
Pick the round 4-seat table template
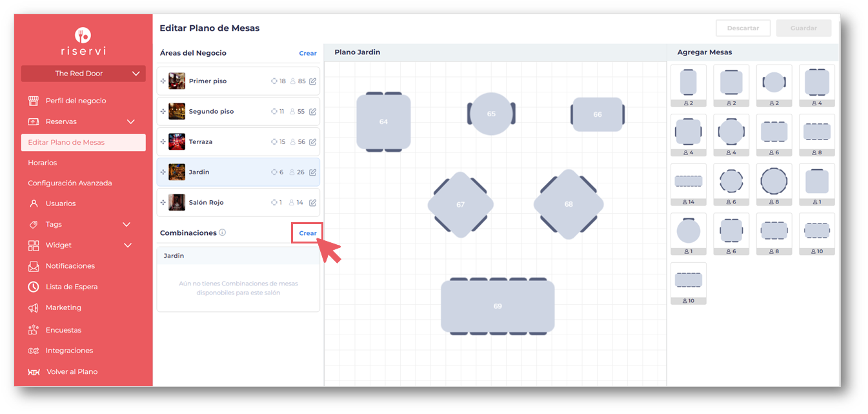[x=731, y=135]
